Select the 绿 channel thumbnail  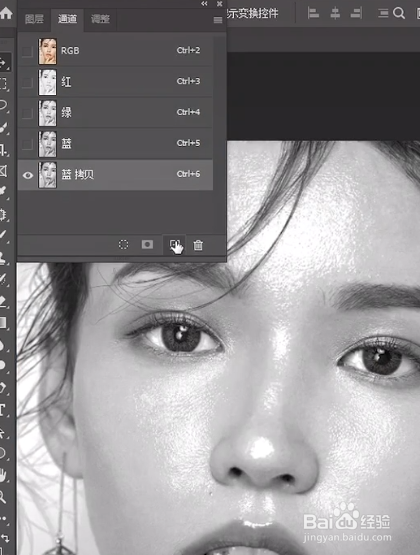[x=47, y=113]
